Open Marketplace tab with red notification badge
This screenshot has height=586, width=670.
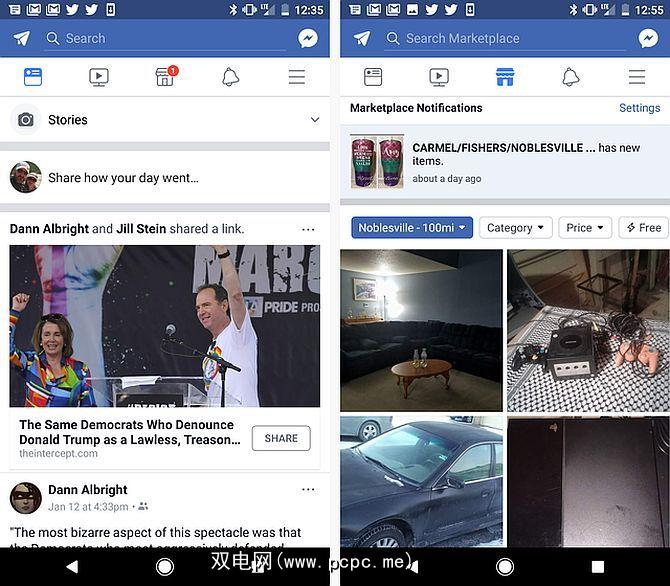click(x=166, y=77)
